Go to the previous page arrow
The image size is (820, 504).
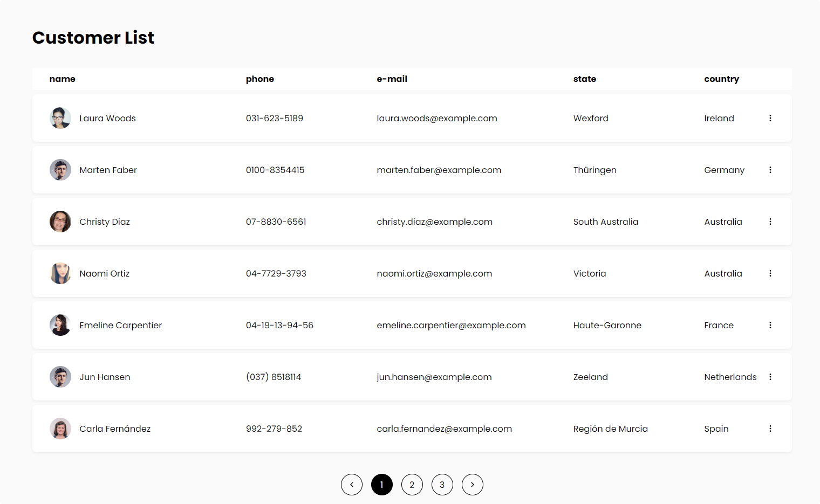pyautogui.click(x=352, y=485)
